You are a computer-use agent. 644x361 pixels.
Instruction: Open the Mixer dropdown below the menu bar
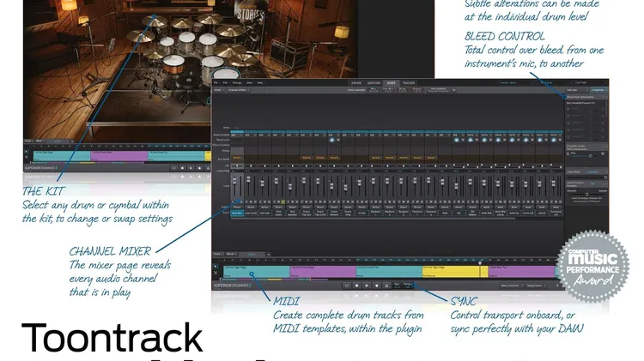pyautogui.click(x=218, y=90)
